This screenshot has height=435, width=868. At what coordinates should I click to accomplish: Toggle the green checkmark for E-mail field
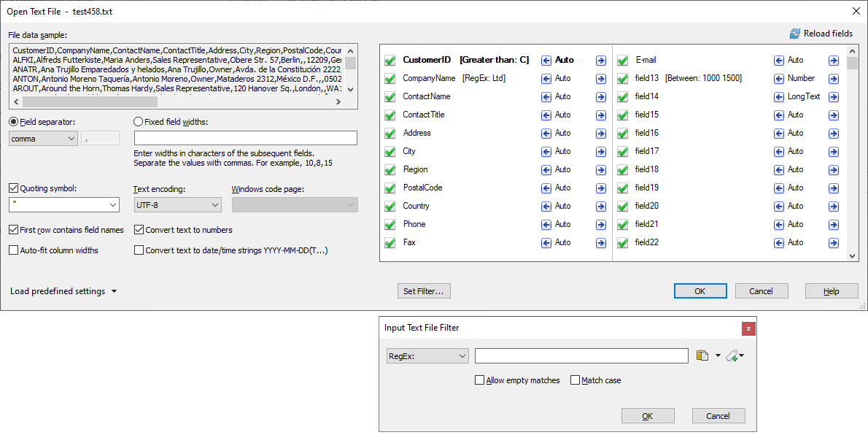(x=623, y=61)
